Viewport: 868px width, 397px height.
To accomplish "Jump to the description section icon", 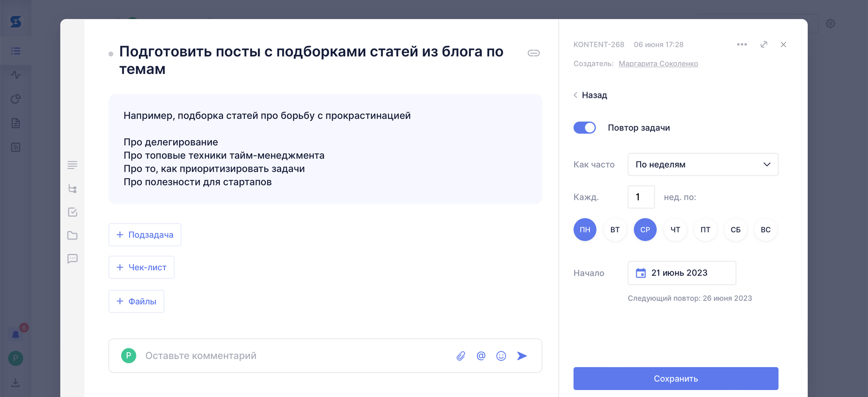I will 72,165.
